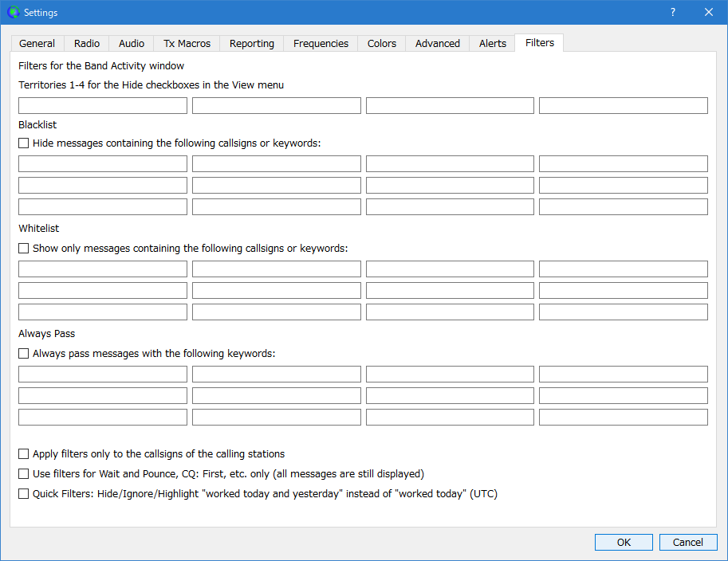Switch to the General tab
This screenshot has width=728, height=561.
coord(37,44)
